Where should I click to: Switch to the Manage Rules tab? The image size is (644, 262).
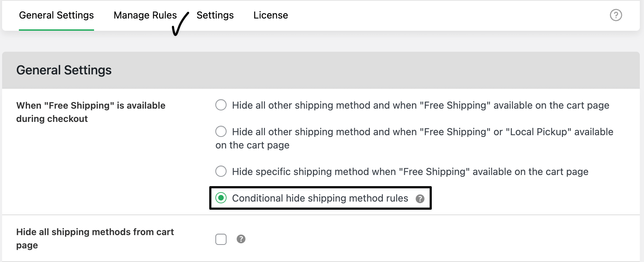tap(145, 15)
